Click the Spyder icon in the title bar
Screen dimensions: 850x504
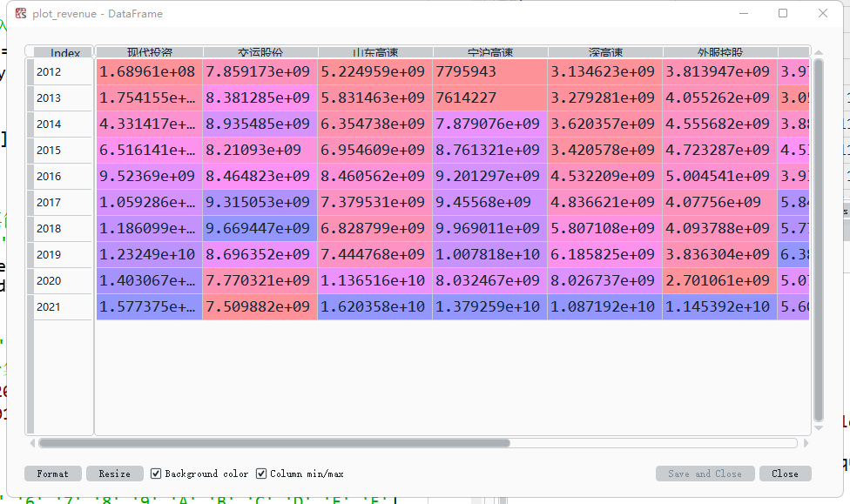[21, 14]
